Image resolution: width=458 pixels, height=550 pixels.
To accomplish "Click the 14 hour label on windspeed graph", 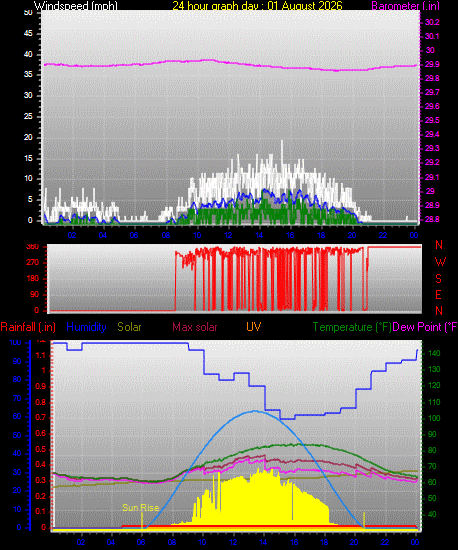I will tap(259, 235).
